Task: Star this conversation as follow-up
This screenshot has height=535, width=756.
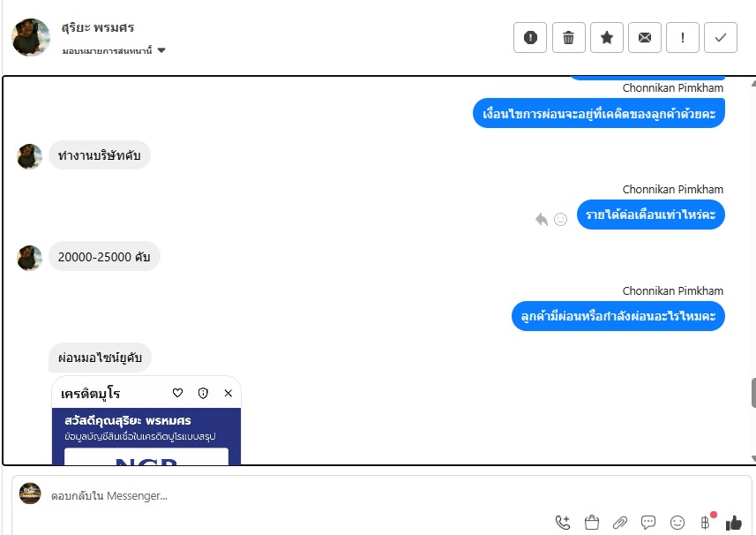Action: (x=607, y=37)
